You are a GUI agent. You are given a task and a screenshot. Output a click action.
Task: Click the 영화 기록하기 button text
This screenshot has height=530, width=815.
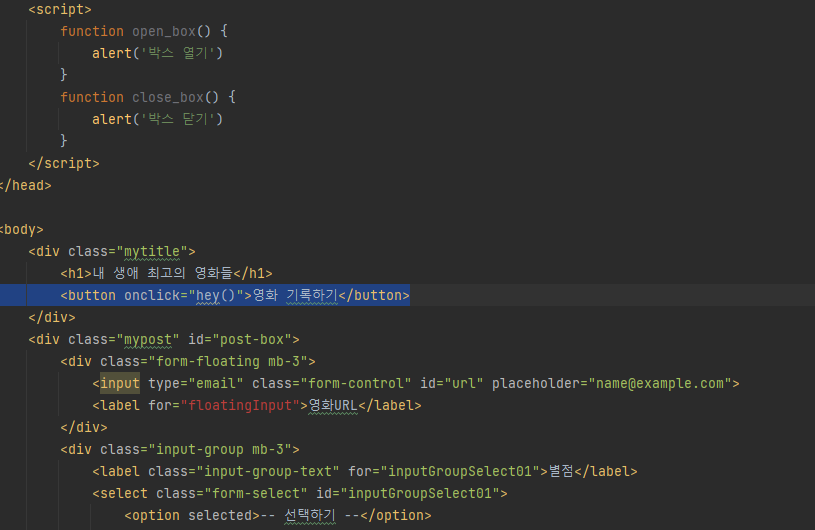295,296
